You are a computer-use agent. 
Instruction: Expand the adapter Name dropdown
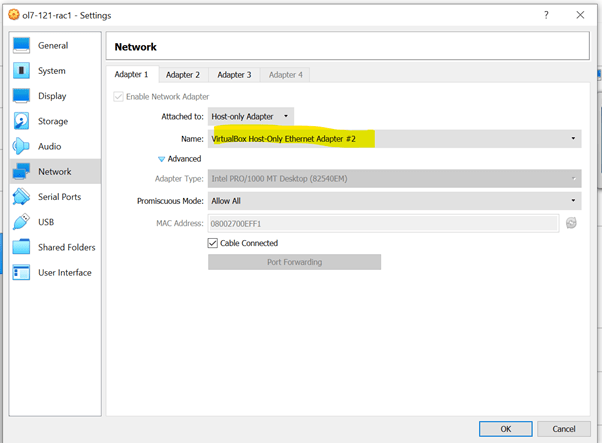(394, 139)
